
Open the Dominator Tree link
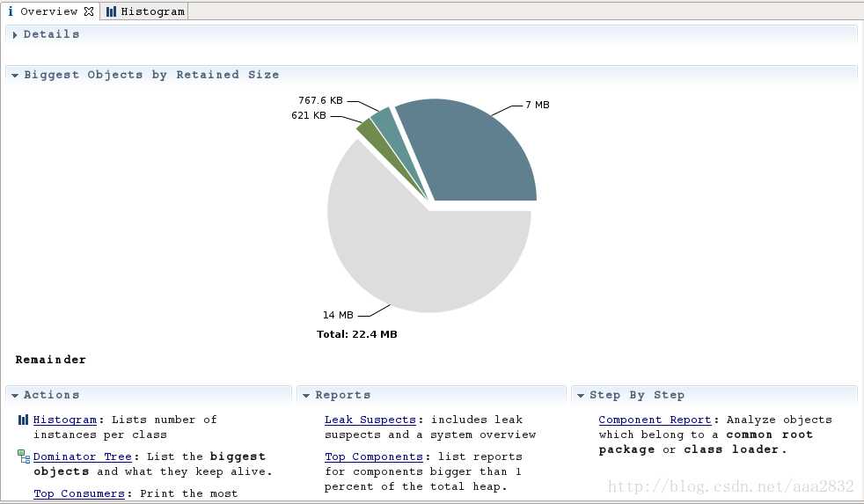(83, 457)
